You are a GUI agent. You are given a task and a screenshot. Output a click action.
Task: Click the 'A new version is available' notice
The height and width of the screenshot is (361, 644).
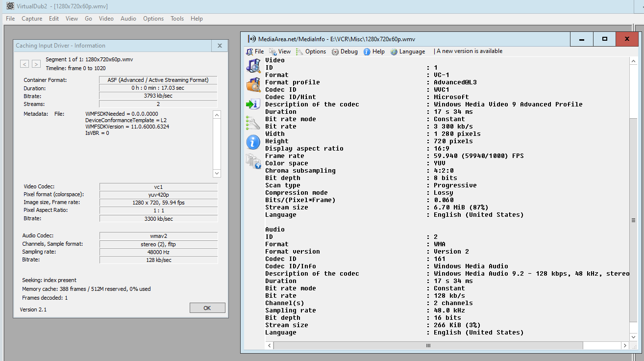click(x=470, y=52)
